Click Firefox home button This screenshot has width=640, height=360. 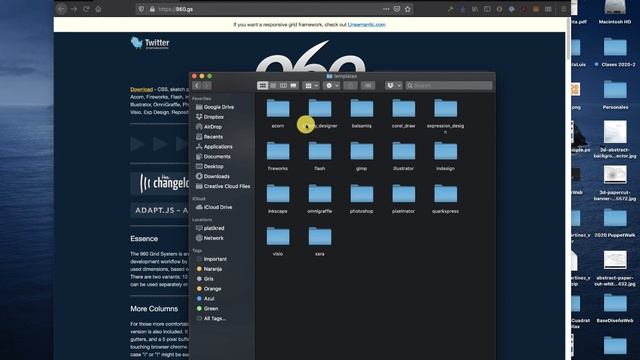click(98, 9)
